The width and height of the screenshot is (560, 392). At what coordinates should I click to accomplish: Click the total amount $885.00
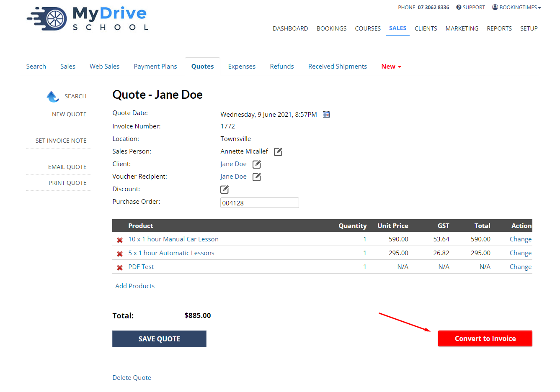(198, 315)
